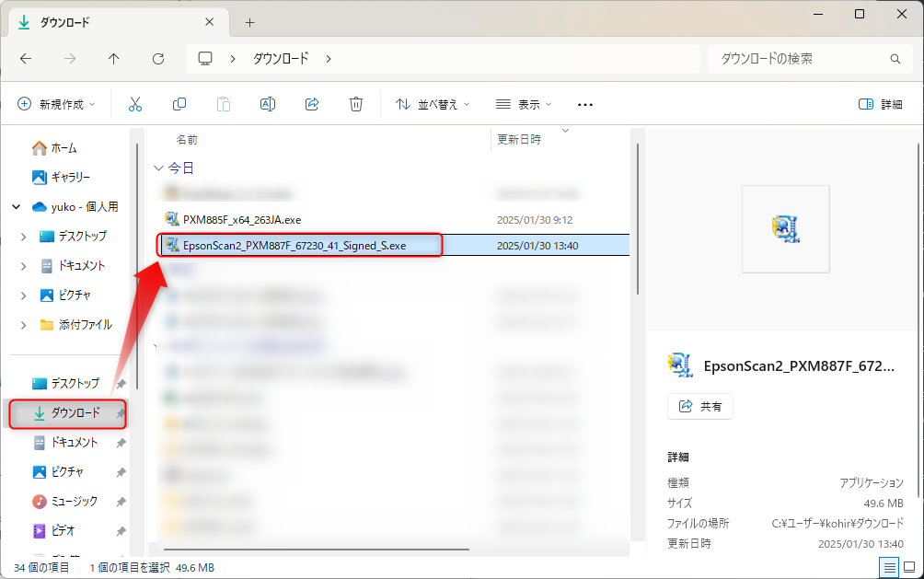Click the file list horizontal scrollbar
Screen dimensions: 924x579
tap(317, 550)
